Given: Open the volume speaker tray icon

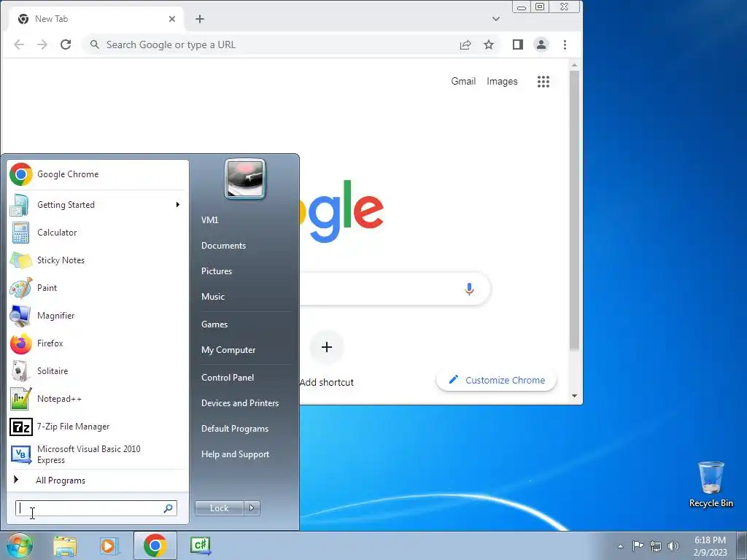Looking at the screenshot, I should 673,546.
